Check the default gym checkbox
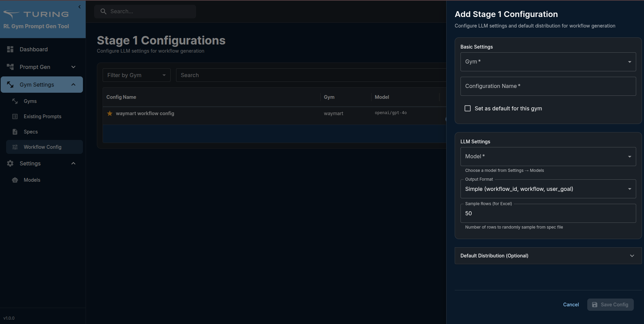This screenshot has height=324, width=644. tap(468, 108)
